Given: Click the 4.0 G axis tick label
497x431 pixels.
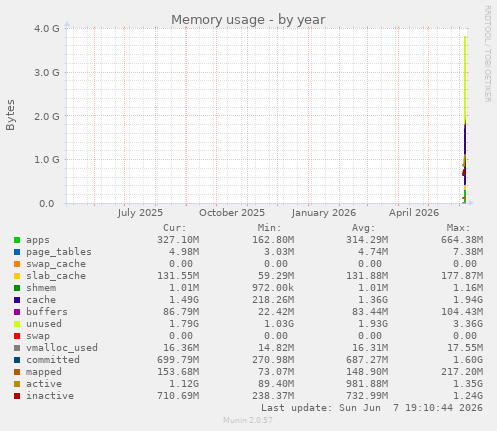Looking at the screenshot, I should [x=47, y=28].
